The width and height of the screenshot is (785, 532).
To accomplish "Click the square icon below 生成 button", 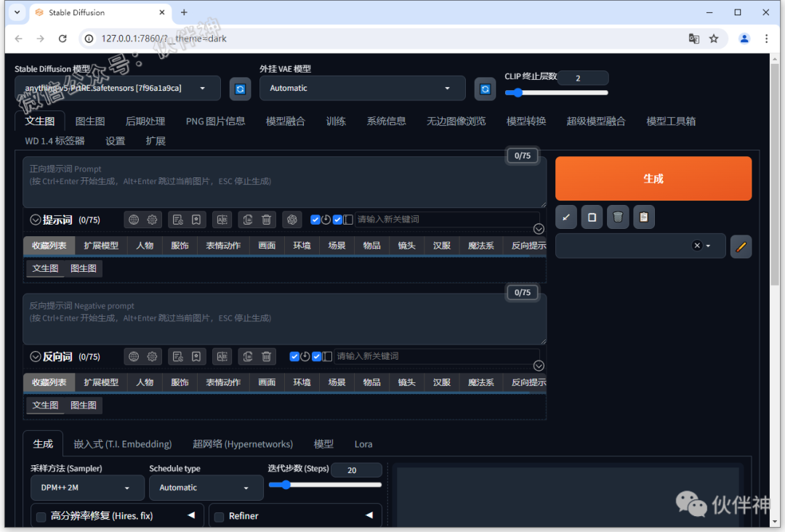I will (592, 217).
